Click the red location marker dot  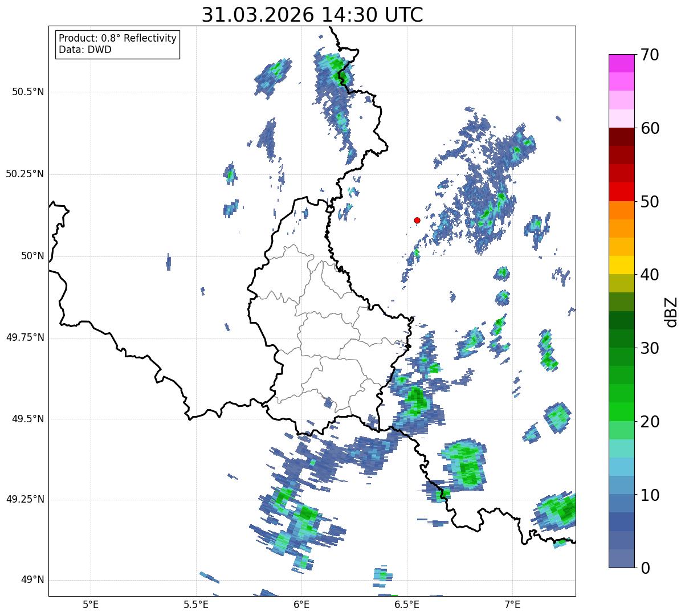417,220
